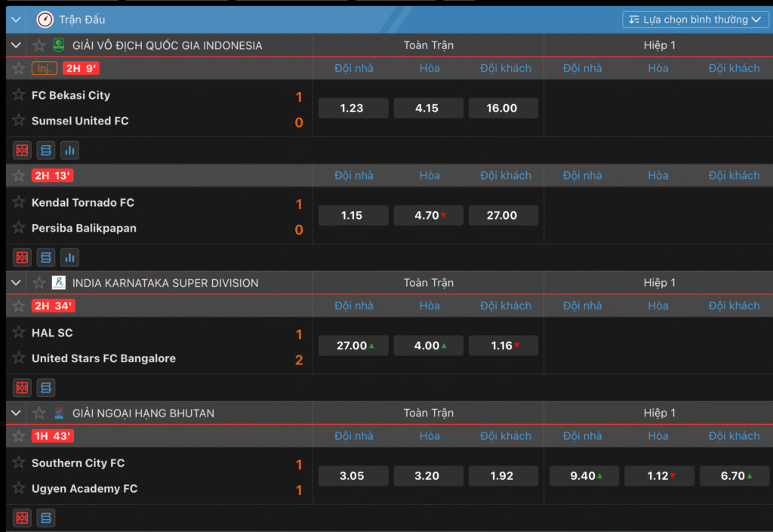Click the red pitch icon under United Stars FC Bangalore
773x532 pixels.
pyautogui.click(x=22, y=388)
